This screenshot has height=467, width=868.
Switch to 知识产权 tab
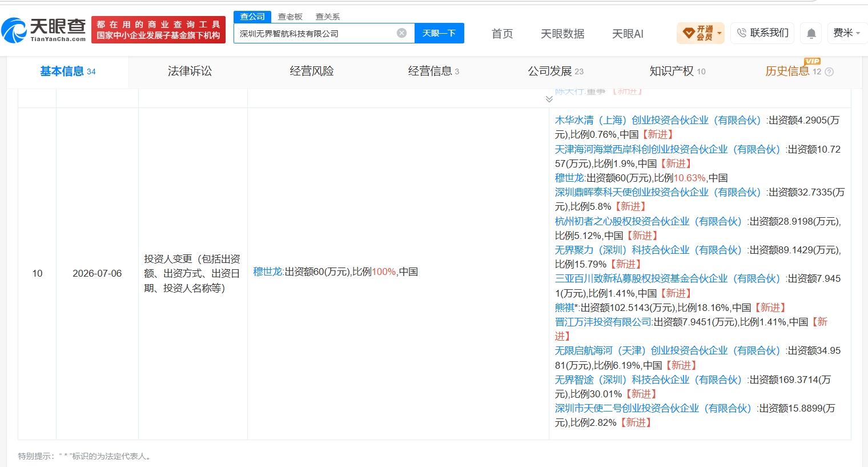(677, 71)
